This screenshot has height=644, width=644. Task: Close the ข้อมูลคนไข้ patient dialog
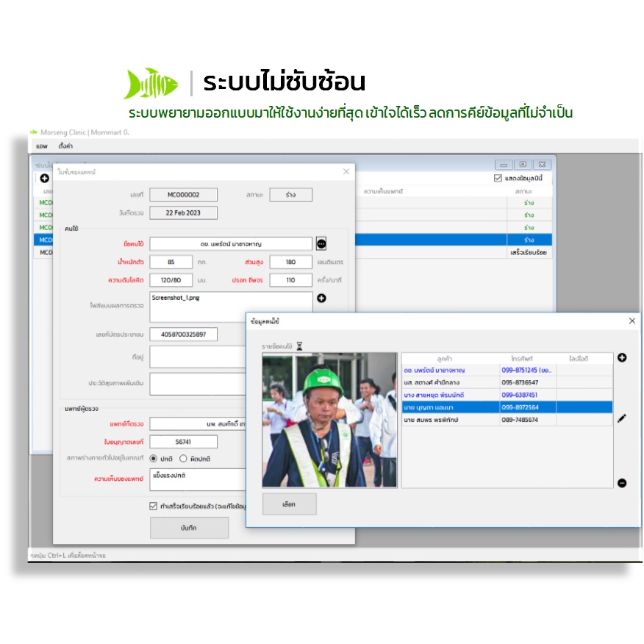tap(632, 321)
